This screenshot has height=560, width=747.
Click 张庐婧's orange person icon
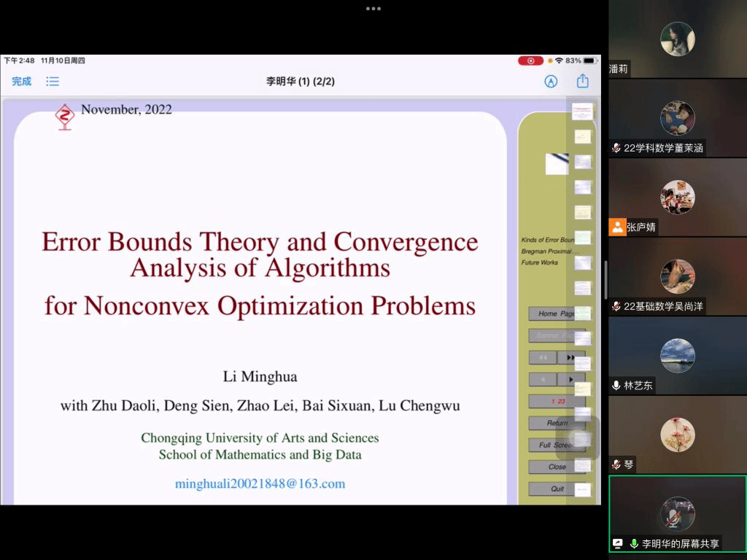point(618,227)
